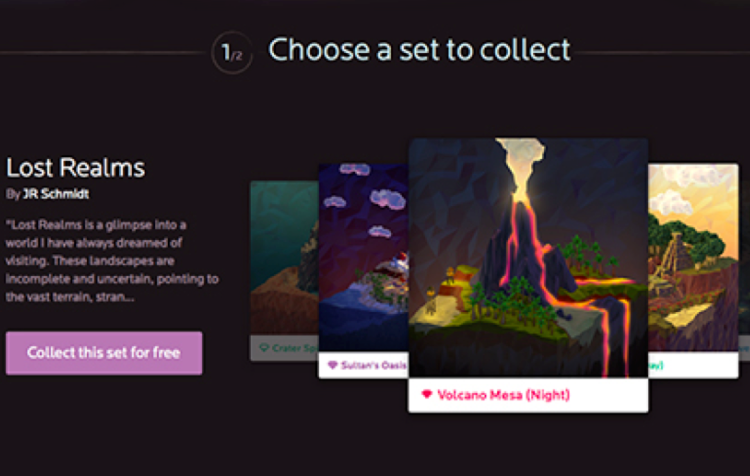Click the floating purple clouds in Sultan's Oasis card
Screen dimensions: 750x476
(366, 199)
